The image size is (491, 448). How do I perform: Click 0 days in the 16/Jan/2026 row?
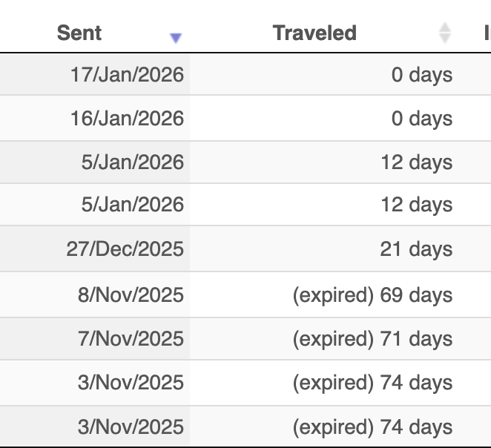(421, 119)
